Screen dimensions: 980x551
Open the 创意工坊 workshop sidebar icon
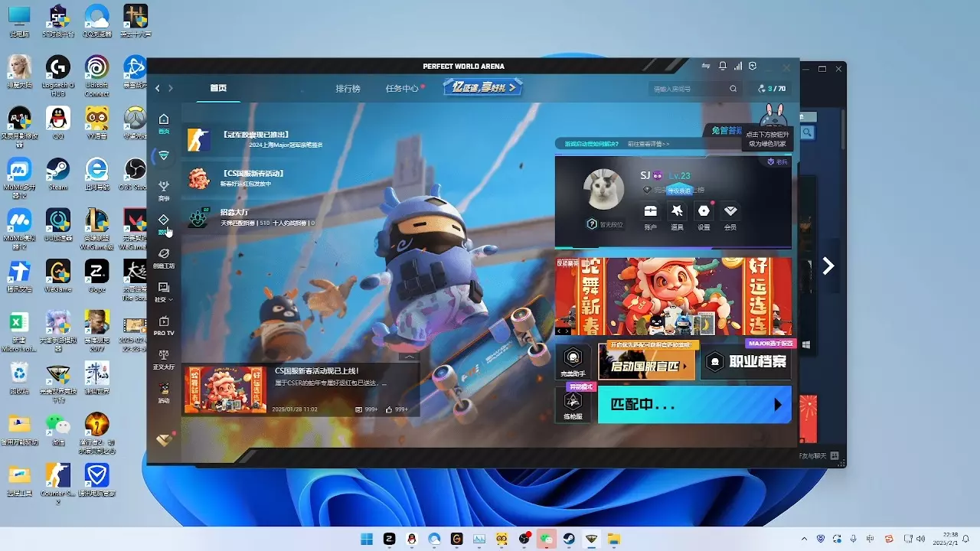pos(163,258)
